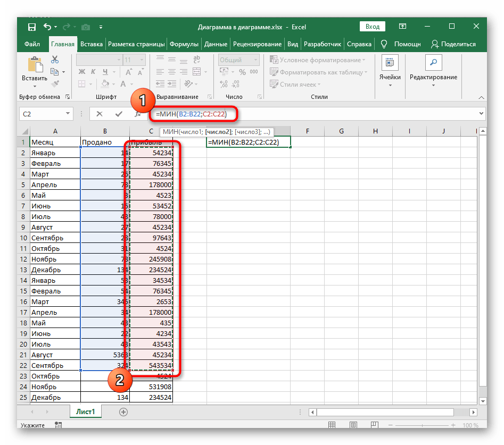
Task: Select the Лист1 sheet tab
Action: 86,412
